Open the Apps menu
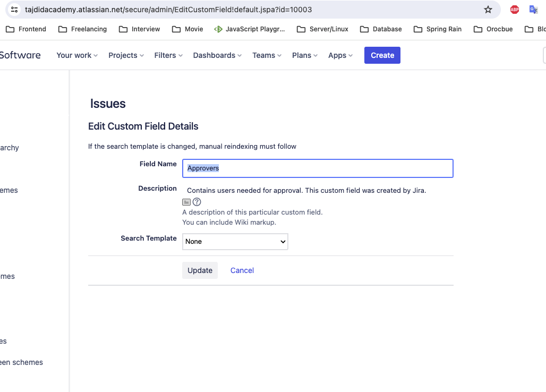The width and height of the screenshot is (546, 392). pyautogui.click(x=340, y=55)
